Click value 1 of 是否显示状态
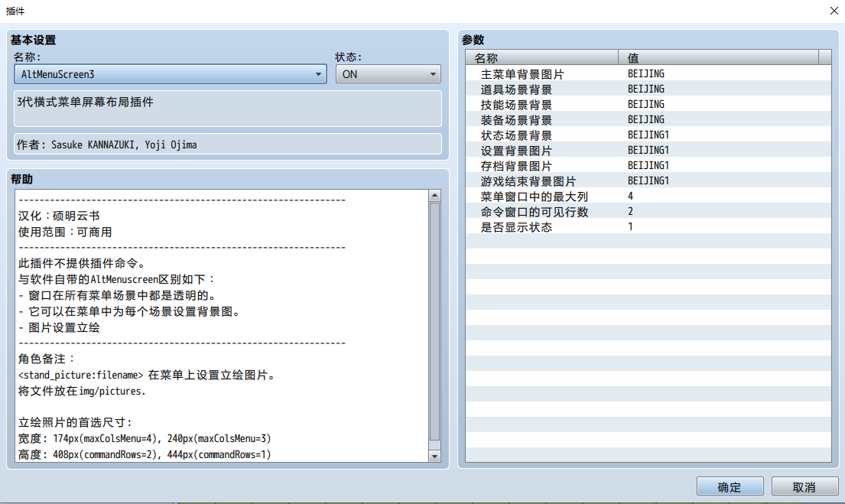 tap(631, 227)
